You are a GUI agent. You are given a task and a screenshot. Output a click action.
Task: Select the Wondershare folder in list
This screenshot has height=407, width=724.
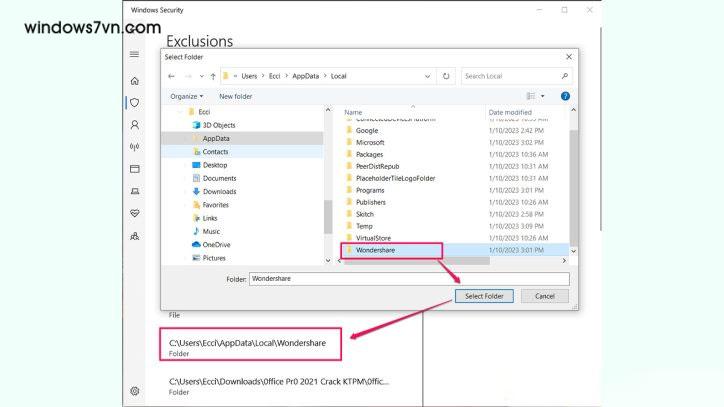pos(376,251)
